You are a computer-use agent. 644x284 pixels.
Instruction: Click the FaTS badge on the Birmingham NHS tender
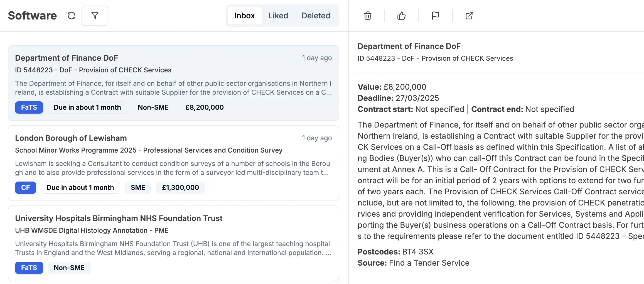(x=29, y=268)
